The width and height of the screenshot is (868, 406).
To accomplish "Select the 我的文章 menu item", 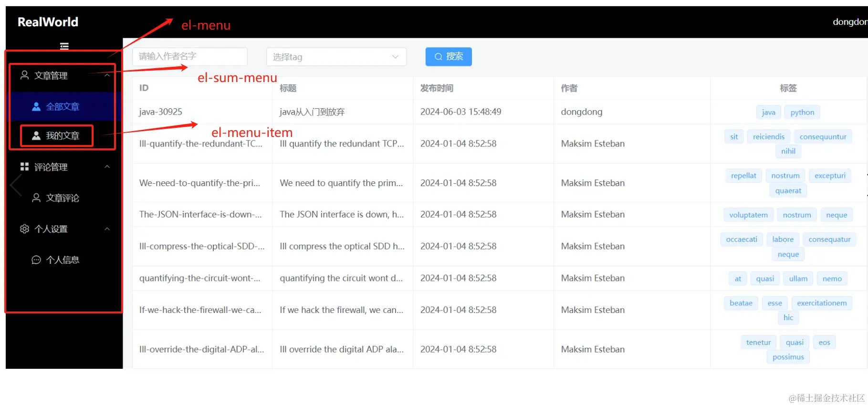I will (62, 136).
